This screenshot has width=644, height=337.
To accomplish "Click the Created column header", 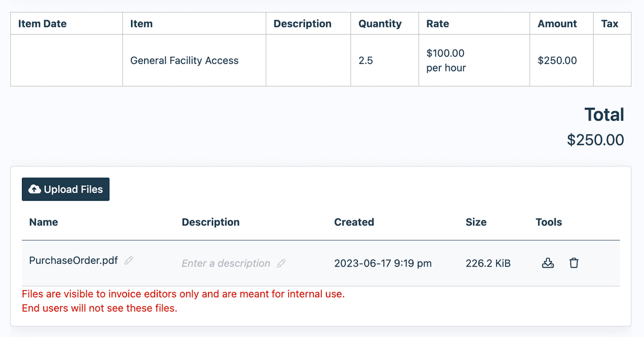I will tap(354, 222).
